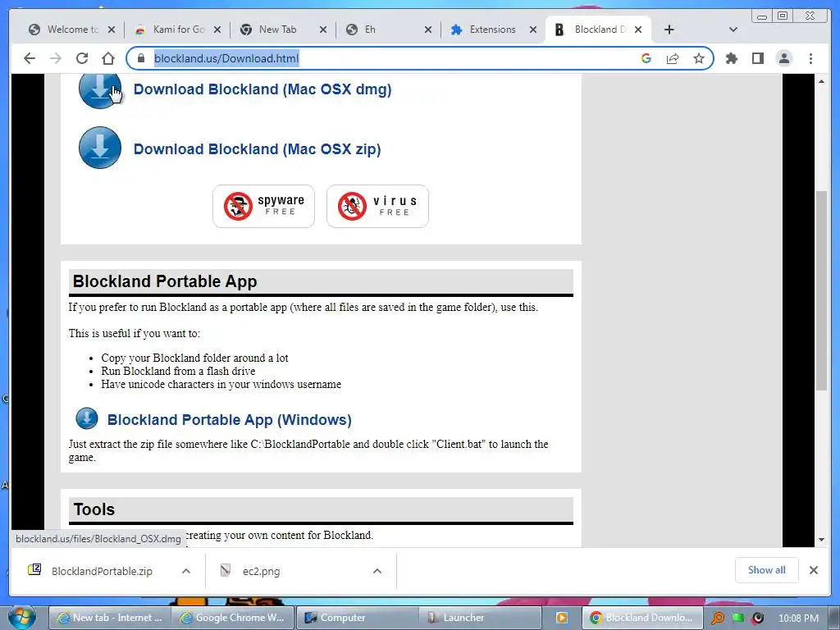Open Download Blockland (Mac OSX zip) link
The image size is (840, 630).
point(257,149)
